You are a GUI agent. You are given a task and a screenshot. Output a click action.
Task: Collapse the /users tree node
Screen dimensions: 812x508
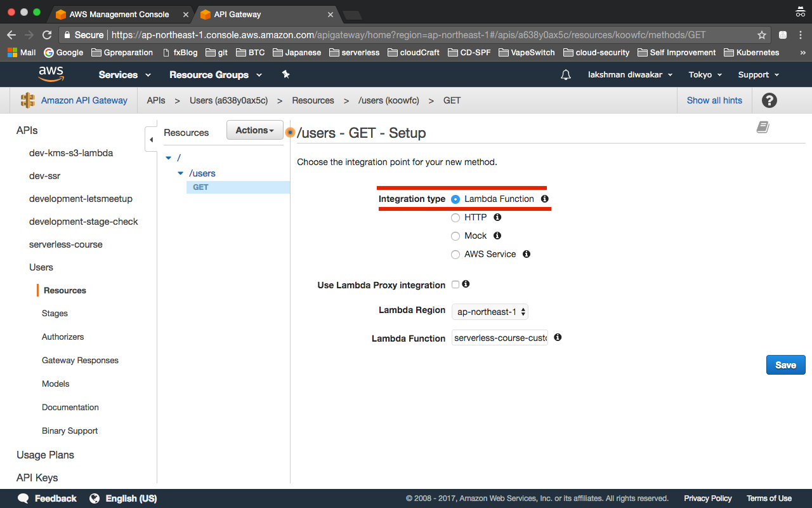[x=180, y=173]
